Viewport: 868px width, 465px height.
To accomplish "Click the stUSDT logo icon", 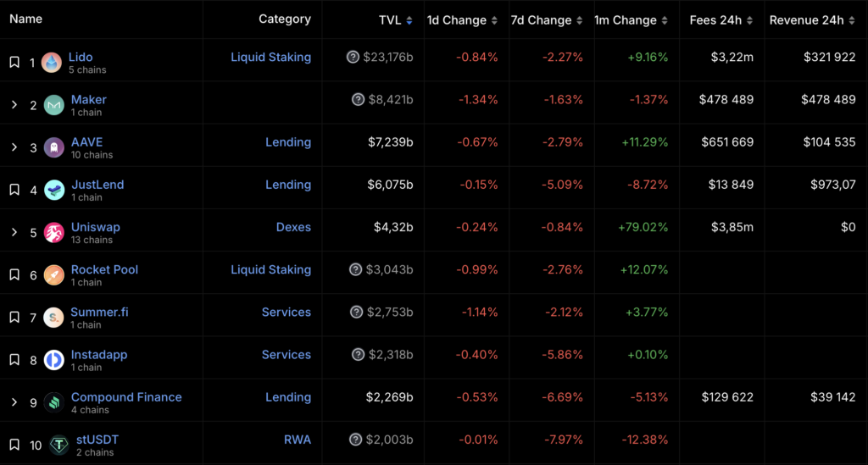I will coord(59,445).
